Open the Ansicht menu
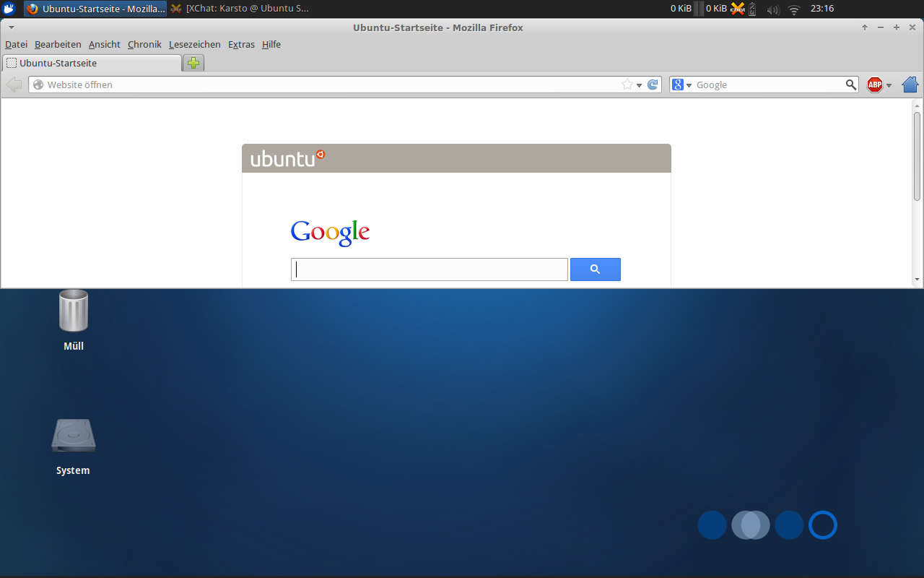The width and height of the screenshot is (924, 578). [x=105, y=44]
